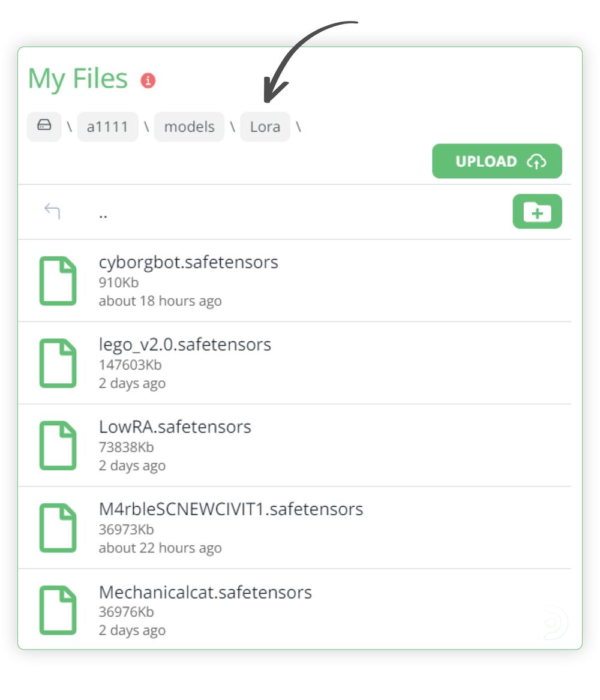Click the back arrow to go up

(53, 211)
